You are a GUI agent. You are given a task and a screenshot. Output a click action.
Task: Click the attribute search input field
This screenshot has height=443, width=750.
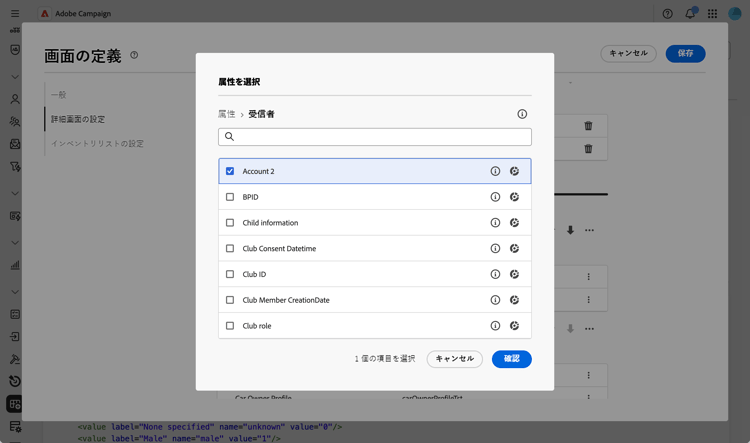(375, 137)
